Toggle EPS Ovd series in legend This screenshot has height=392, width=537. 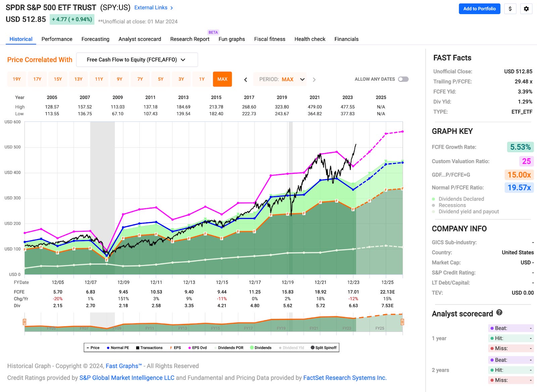[197, 348]
